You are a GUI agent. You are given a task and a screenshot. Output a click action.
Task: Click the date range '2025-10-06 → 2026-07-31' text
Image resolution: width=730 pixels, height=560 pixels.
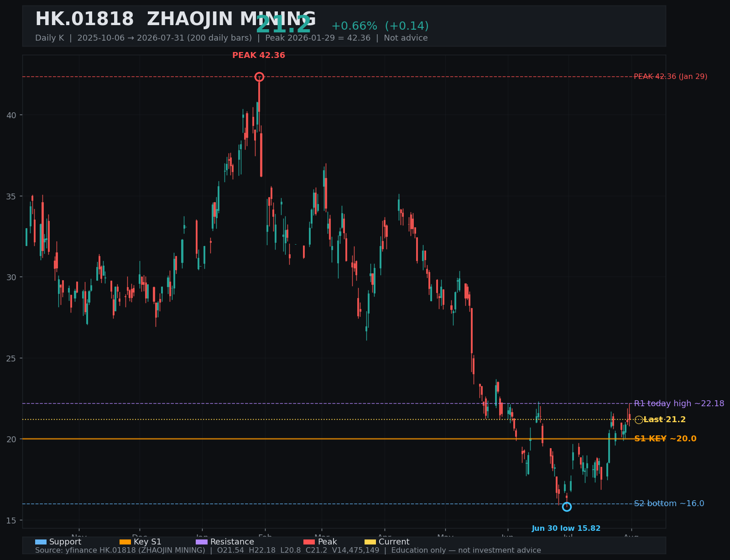point(130,38)
